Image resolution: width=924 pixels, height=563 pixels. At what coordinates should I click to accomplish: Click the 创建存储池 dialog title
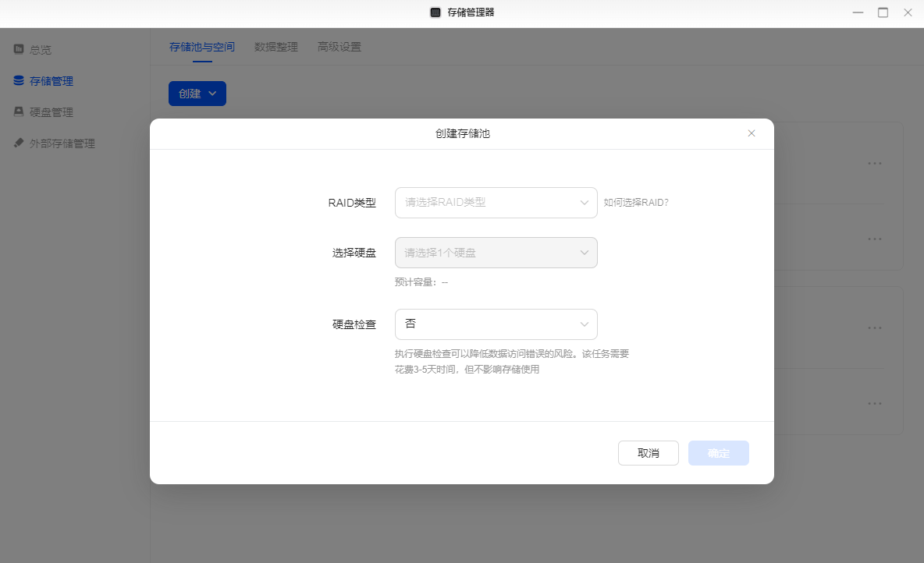pyautogui.click(x=463, y=133)
